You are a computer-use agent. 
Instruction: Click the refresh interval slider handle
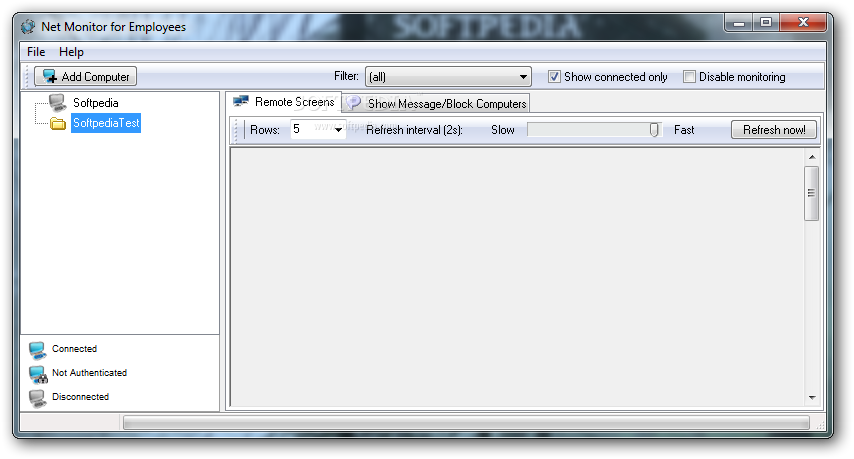(654, 130)
